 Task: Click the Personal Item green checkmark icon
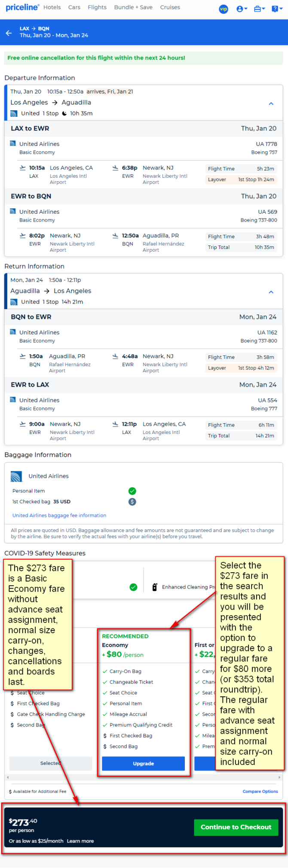click(132, 491)
